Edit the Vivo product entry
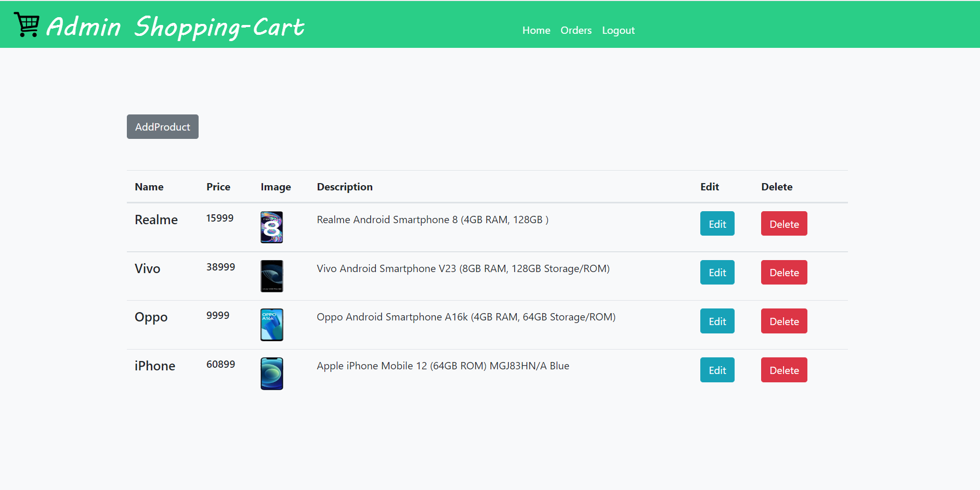 click(x=717, y=272)
